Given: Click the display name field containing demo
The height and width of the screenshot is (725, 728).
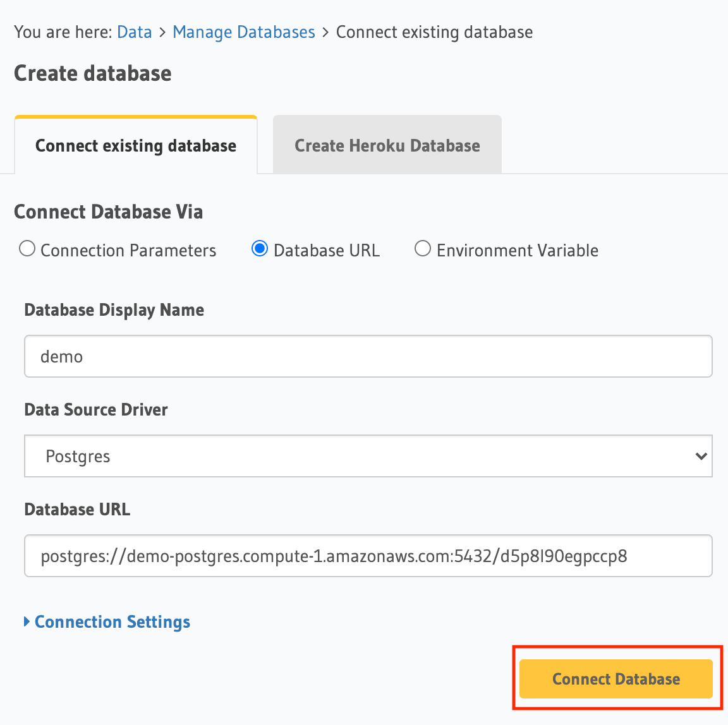Looking at the screenshot, I should click(368, 357).
